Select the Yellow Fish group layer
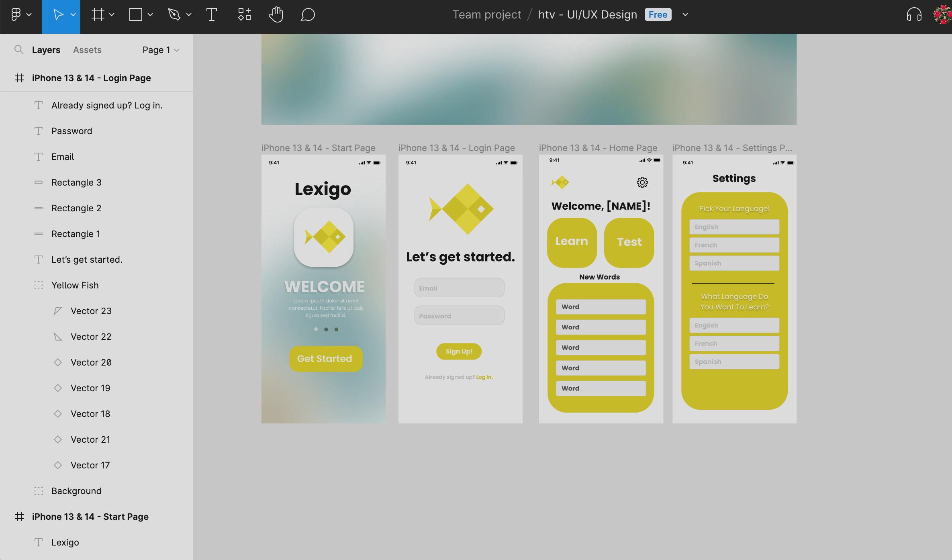 click(x=75, y=285)
